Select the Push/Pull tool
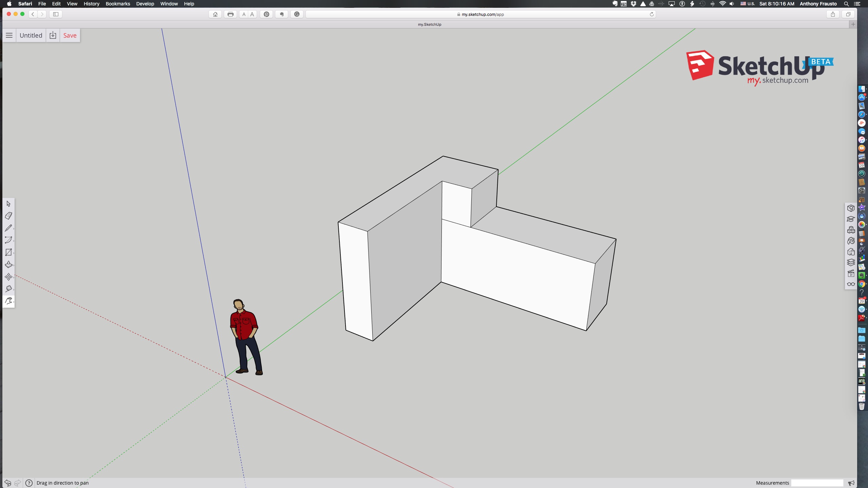868x488 pixels. [x=9, y=265]
